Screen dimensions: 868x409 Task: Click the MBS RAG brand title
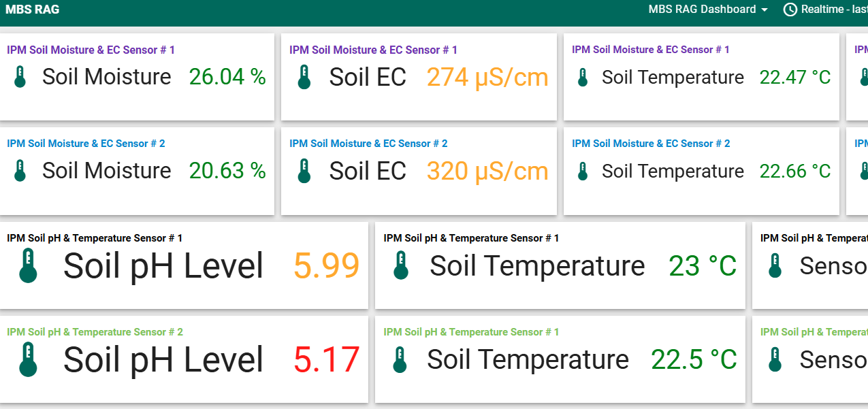[32, 10]
